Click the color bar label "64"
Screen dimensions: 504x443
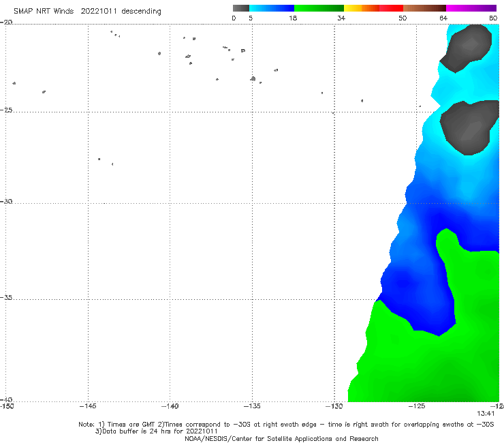443,18
